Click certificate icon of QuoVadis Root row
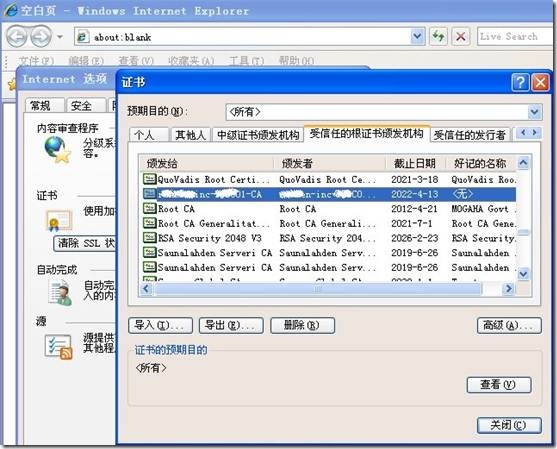The image size is (557, 449). point(150,179)
